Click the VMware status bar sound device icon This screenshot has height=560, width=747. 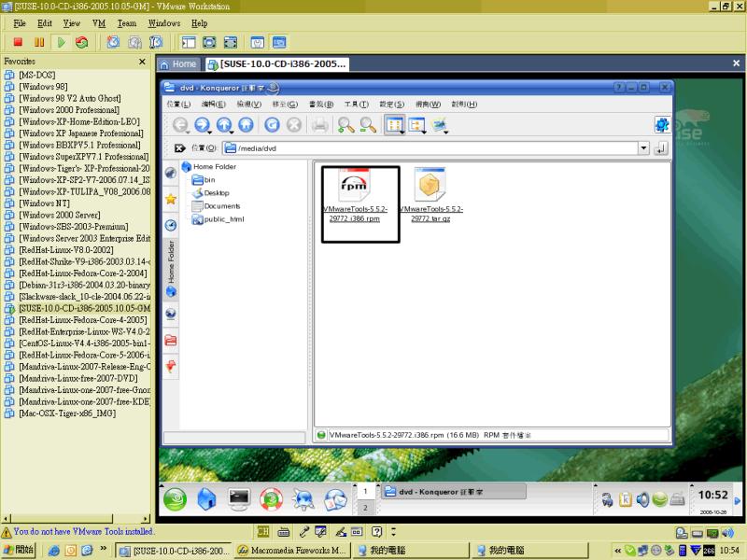pos(727,532)
